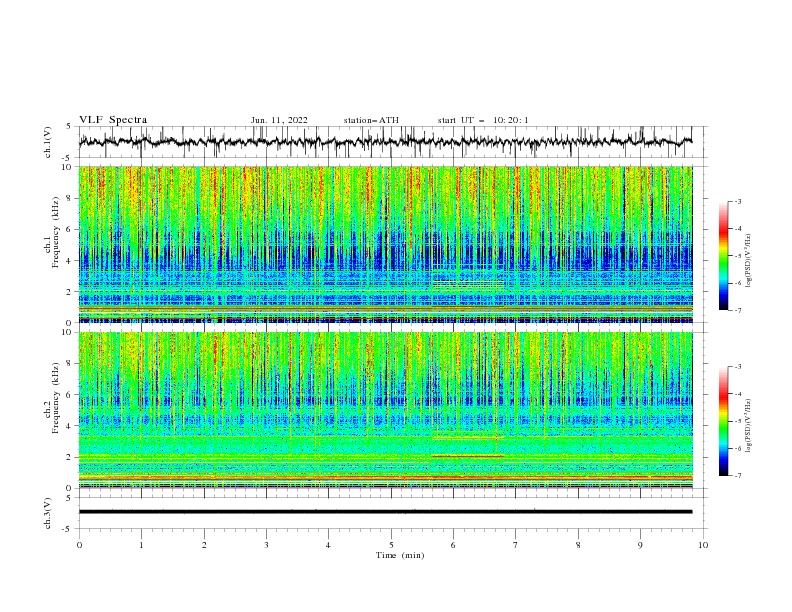Click the "-7" tick on upper color bar
Image resolution: width=792 pixels, height=612 pixels.
(x=737, y=310)
